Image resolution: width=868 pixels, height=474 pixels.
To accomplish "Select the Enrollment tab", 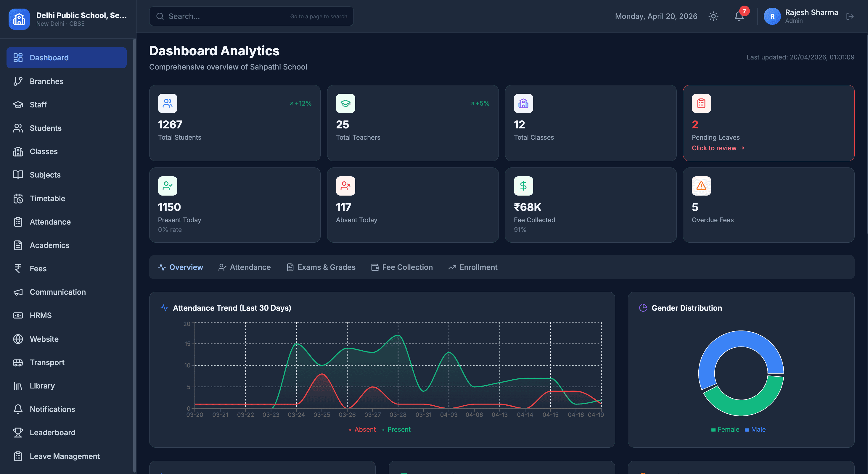I will 473,267.
